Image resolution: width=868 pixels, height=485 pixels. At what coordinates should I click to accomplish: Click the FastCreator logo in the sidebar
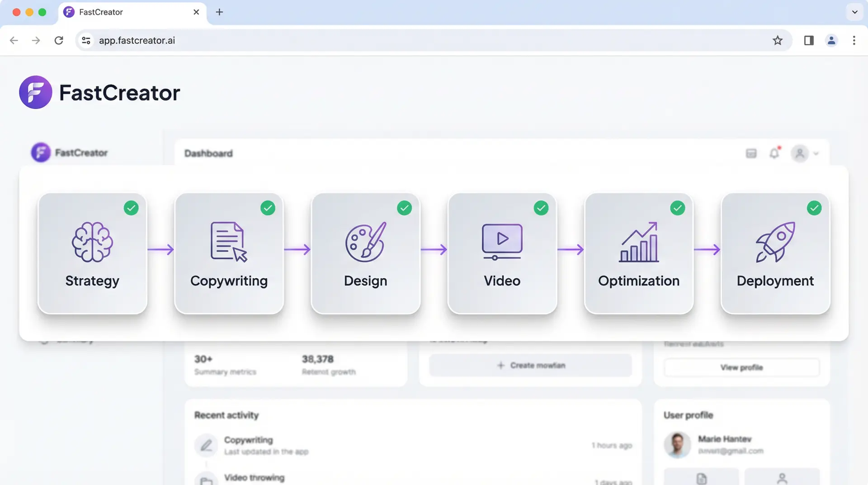click(41, 152)
